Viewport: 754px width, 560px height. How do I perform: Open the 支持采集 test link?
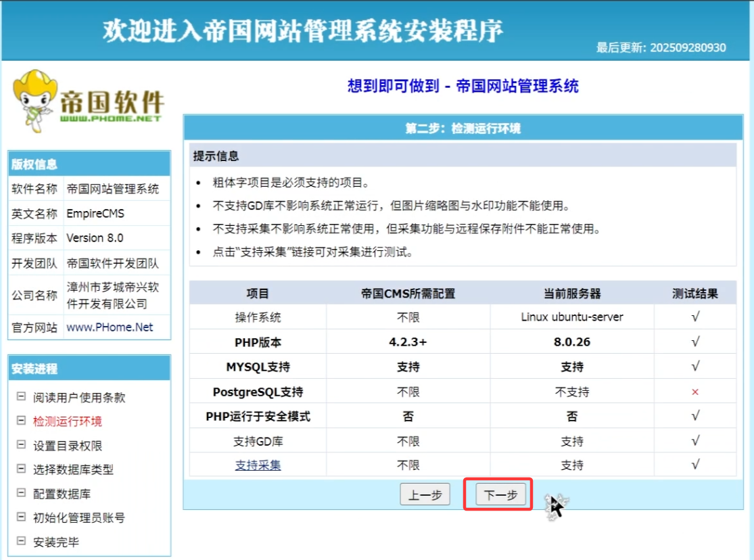[x=258, y=465]
